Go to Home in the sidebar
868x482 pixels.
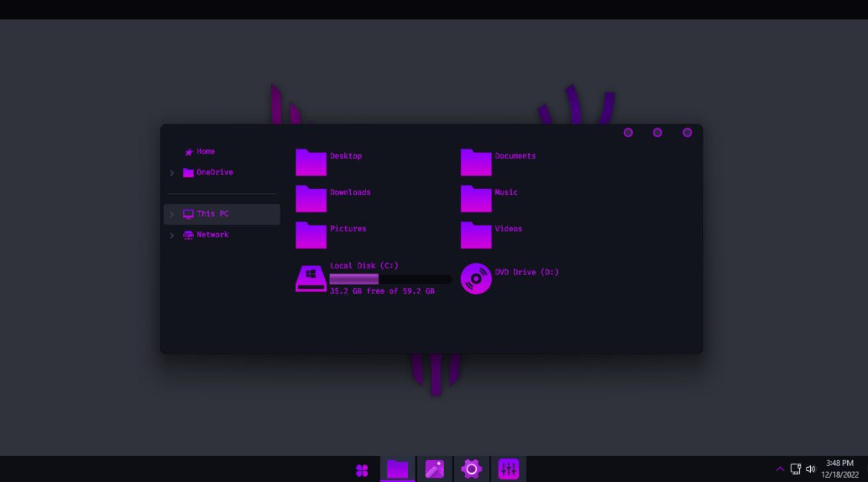205,151
